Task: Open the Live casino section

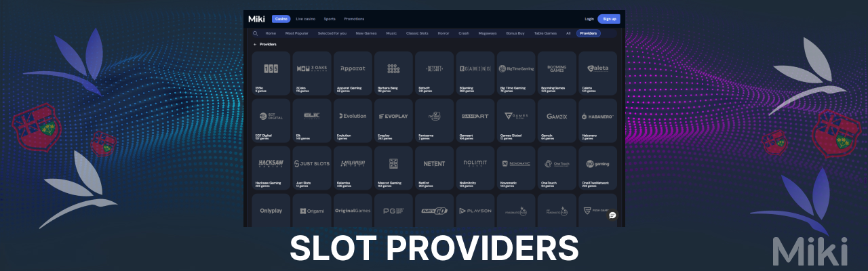Action: coord(306,19)
